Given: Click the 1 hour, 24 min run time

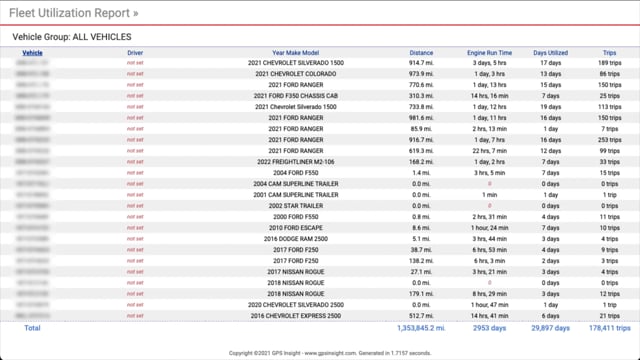Looking at the screenshot, I should (489, 228).
